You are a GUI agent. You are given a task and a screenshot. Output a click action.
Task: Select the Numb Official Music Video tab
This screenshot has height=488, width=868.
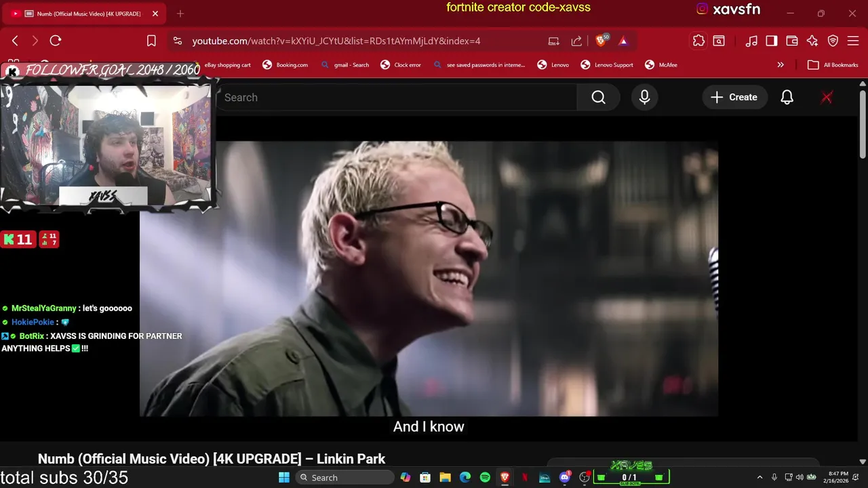coord(83,14)
